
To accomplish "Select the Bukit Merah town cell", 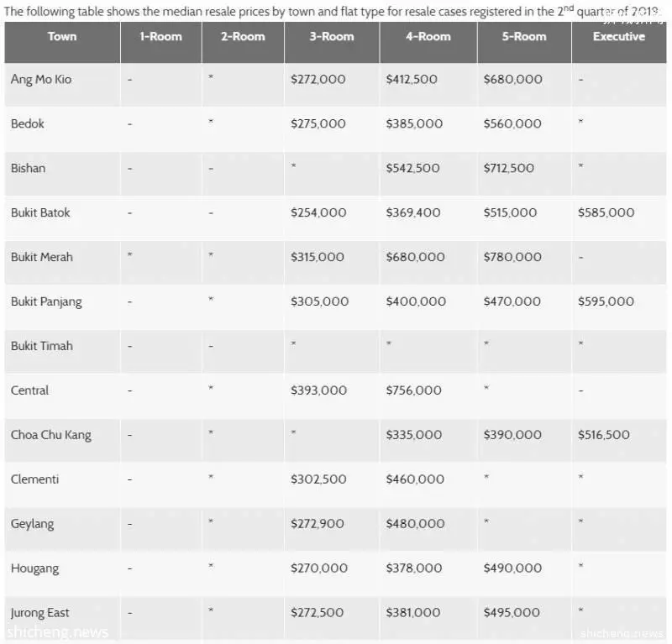I will pos(62,263).
